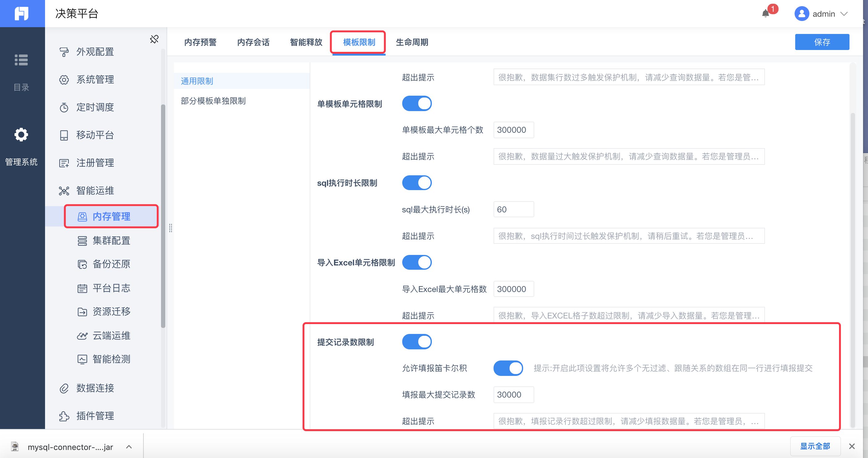The height and width of the screenshot is (458, 868).
Task: Click the 智能检测 monitor icon
Action: 82,359
